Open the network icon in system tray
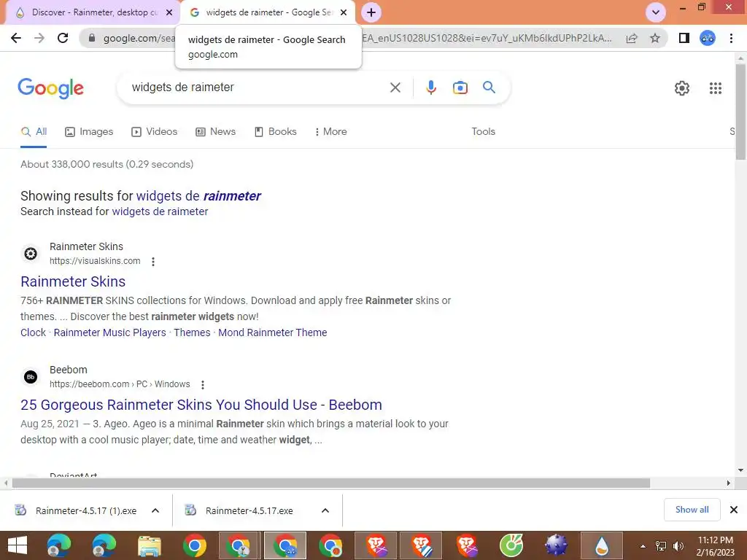 click(661, 545)
